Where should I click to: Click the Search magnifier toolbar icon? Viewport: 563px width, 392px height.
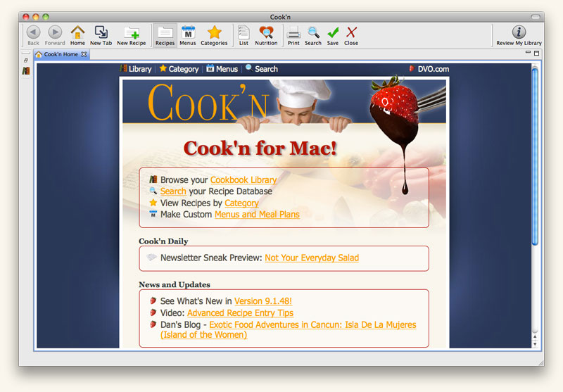pos(313,35)
